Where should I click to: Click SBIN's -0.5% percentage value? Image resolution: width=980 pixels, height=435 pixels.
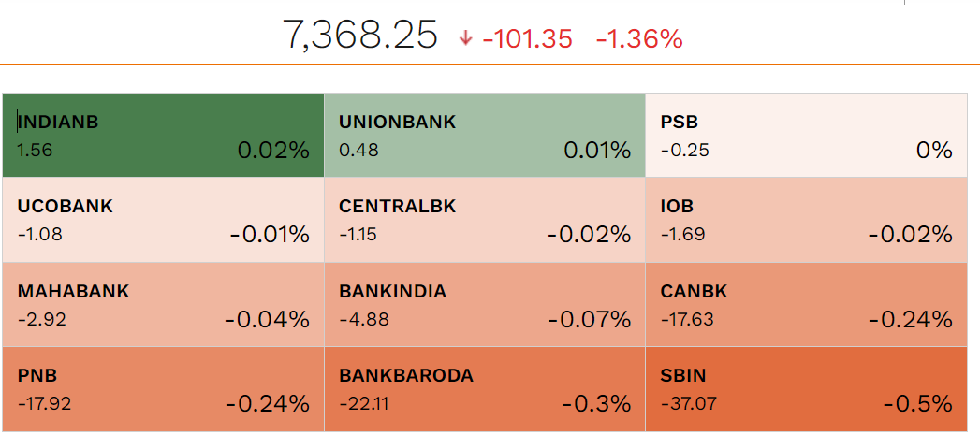click(x=918, y=404)
